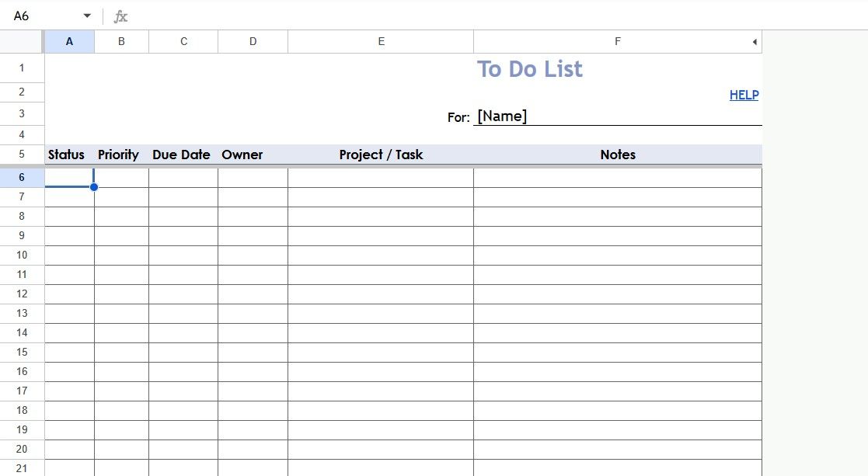The image size is (868, 476).
Task: Select row 6 header
Action: 21,177
